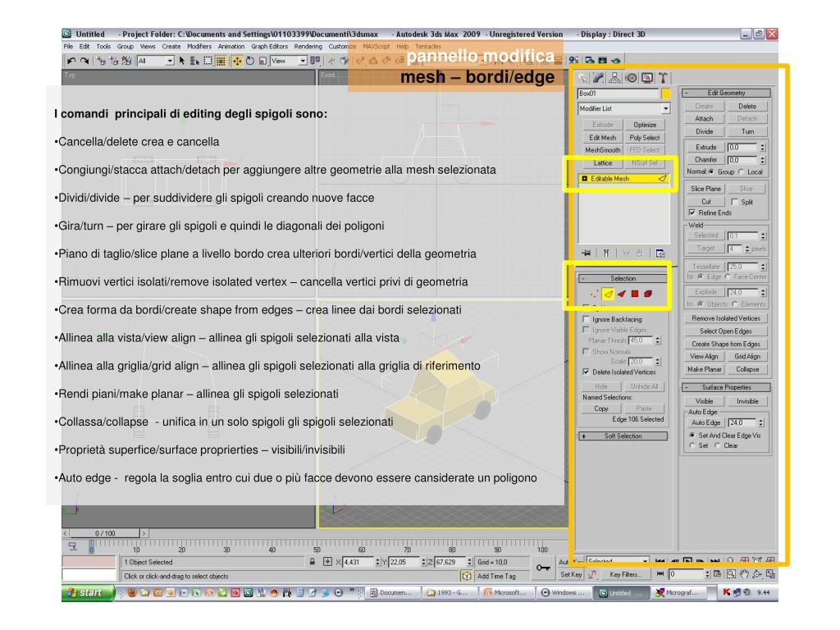Open Select by Name tool
840x630 pixels.
tap(194, 61)
